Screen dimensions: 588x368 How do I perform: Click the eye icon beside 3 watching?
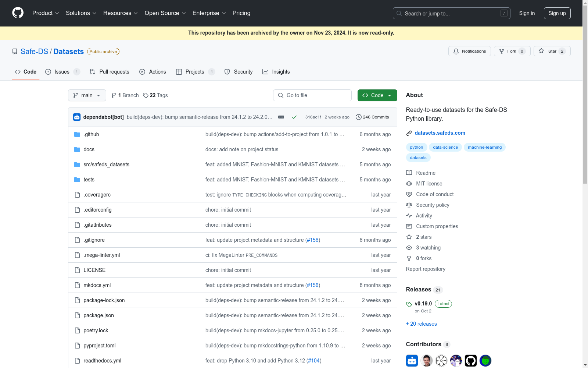click(409, 248)
